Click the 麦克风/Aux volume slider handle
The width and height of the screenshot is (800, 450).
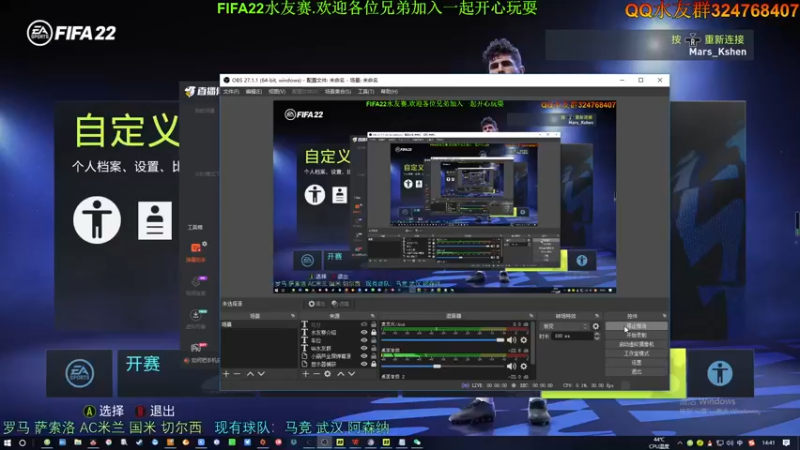501,340
